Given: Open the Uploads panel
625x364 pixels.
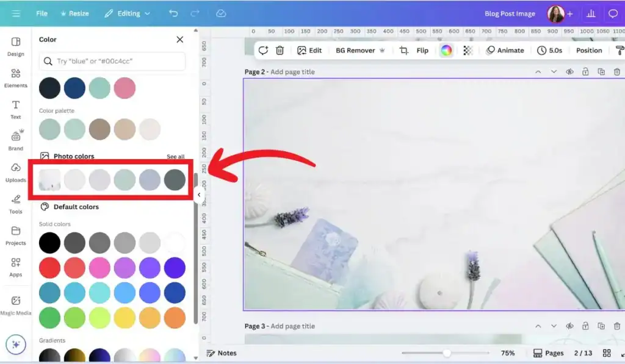Looking at the screenshot, I should pos(15,173).
